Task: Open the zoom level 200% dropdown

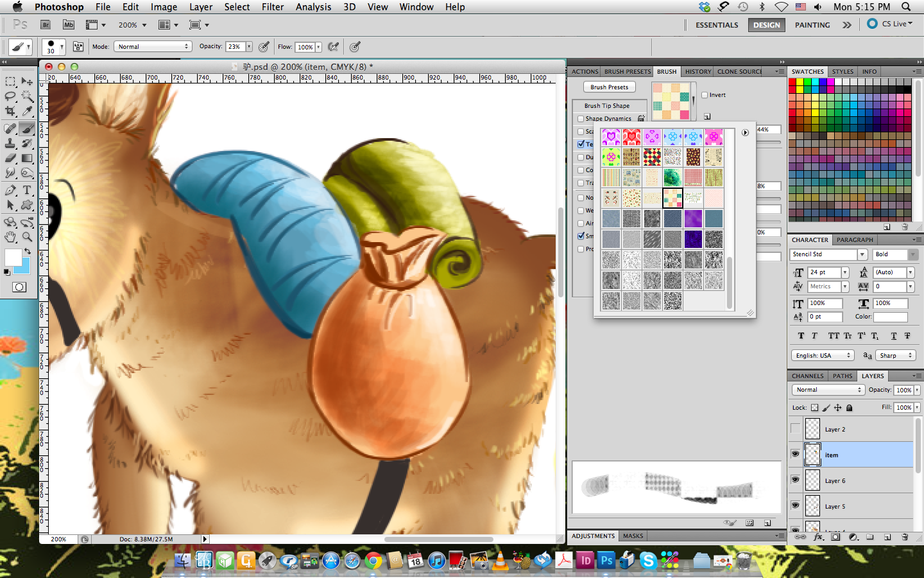Action: click(144, 25)
